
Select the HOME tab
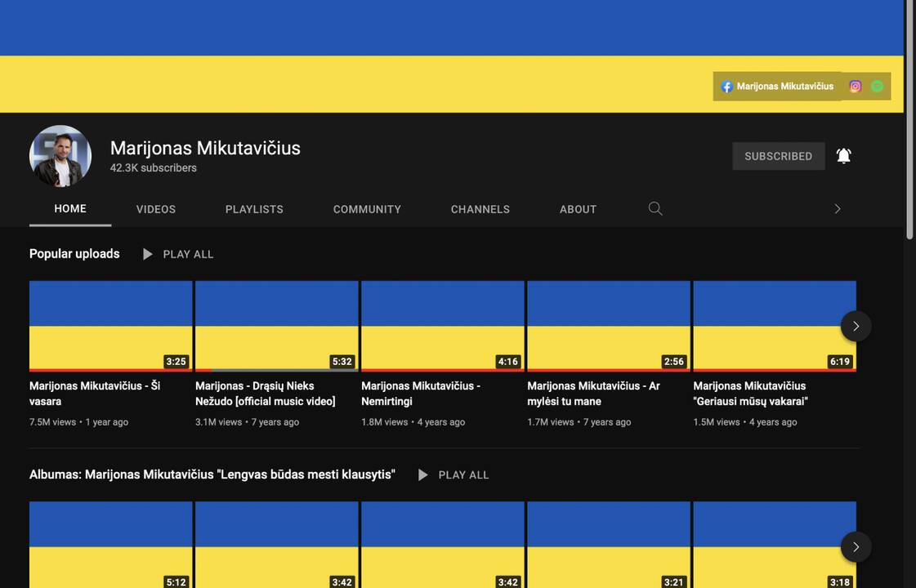click(70, 209)
